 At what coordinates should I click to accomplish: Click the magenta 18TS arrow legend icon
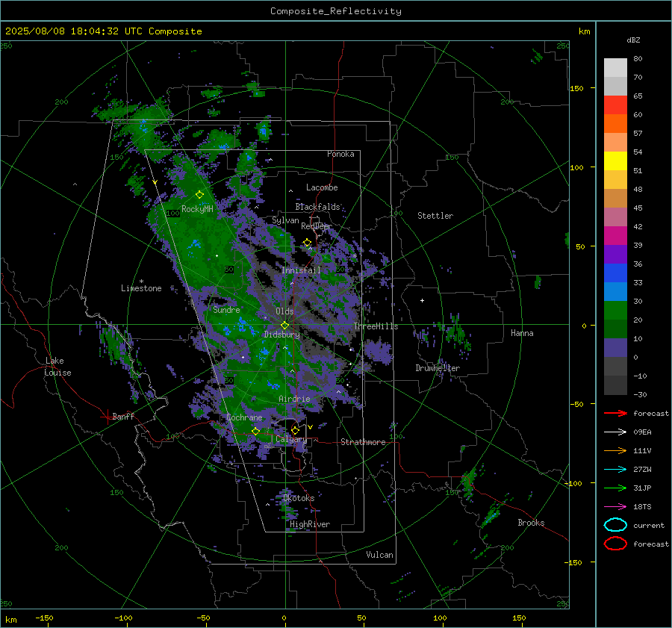tap(615, 507)
